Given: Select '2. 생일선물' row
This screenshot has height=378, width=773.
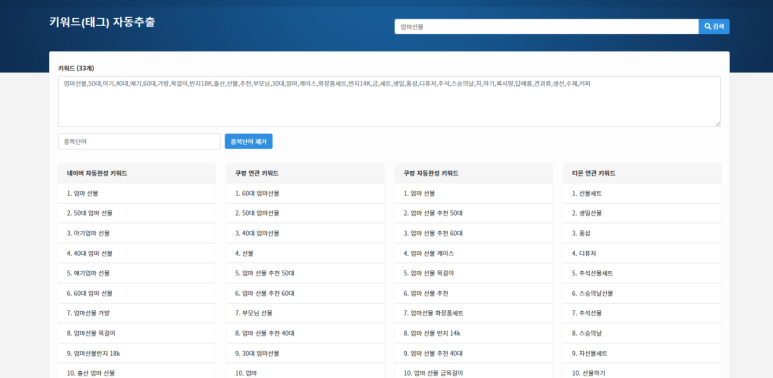Looking at the screenshot, I should click(642, 213).
